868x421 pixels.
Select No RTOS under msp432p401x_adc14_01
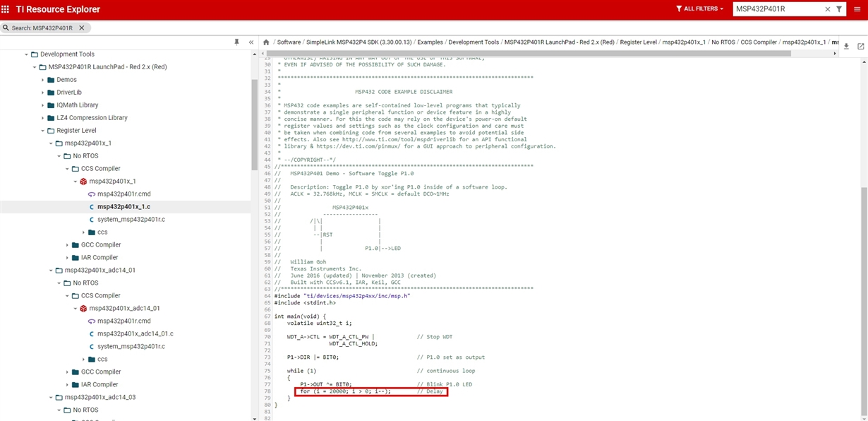[85, 283]
